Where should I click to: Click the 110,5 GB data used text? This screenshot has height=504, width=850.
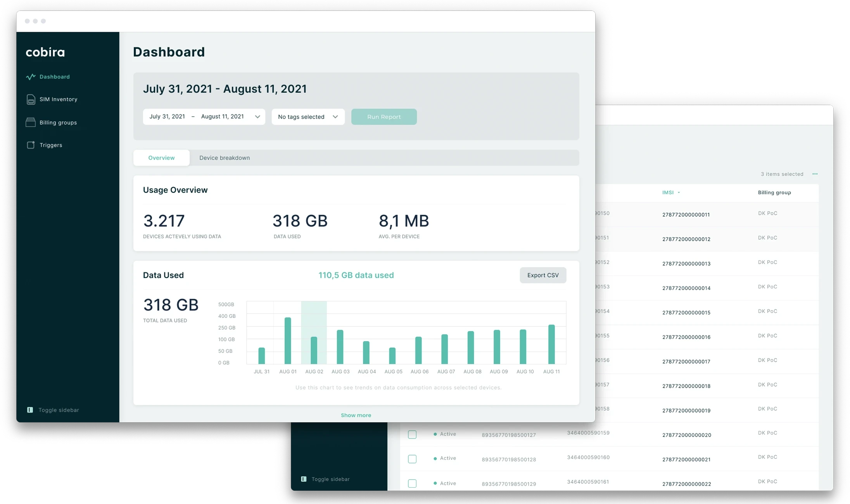356,275
